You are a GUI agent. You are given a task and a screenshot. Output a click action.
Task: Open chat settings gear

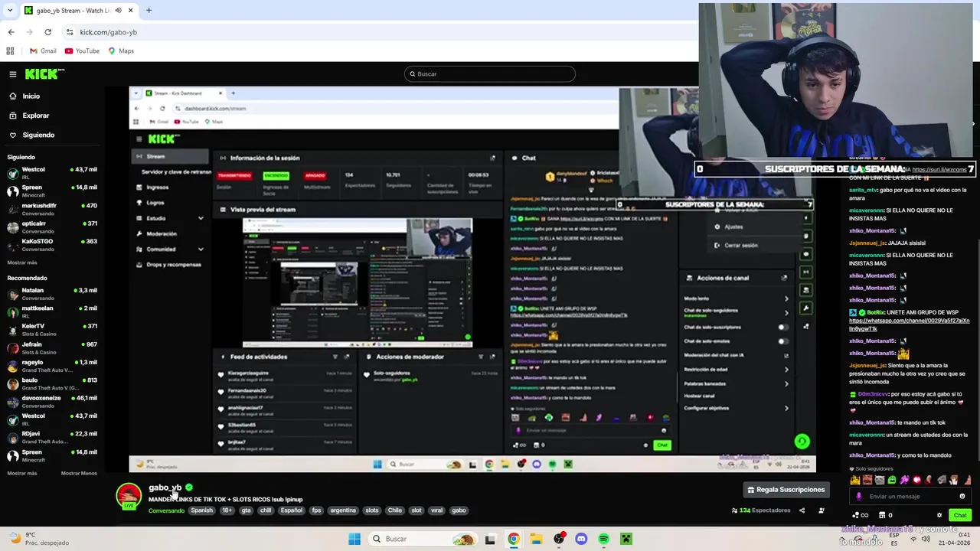click(x=939, y=515)
